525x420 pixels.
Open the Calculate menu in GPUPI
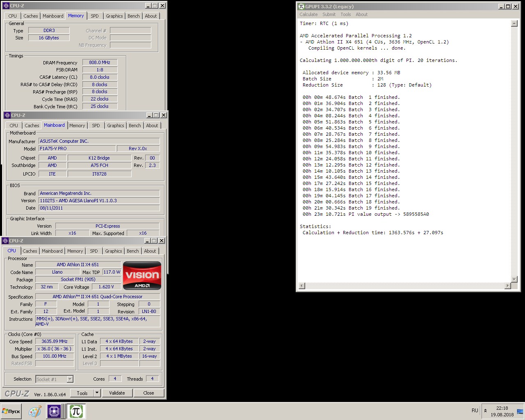(308, 14)
